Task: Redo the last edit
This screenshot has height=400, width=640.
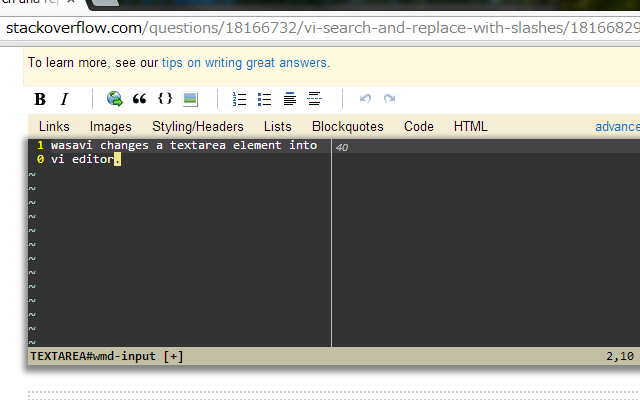Action: point(389,98)
